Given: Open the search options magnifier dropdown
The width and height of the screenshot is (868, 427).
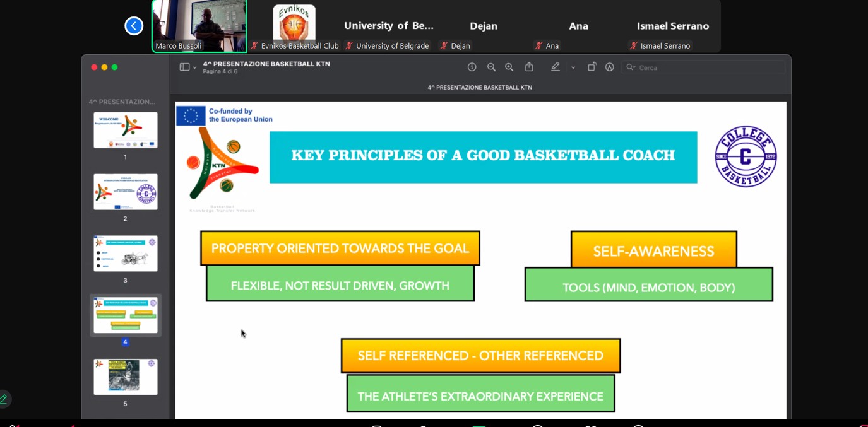Looking at the screenshot, I should tap(630, 67).
